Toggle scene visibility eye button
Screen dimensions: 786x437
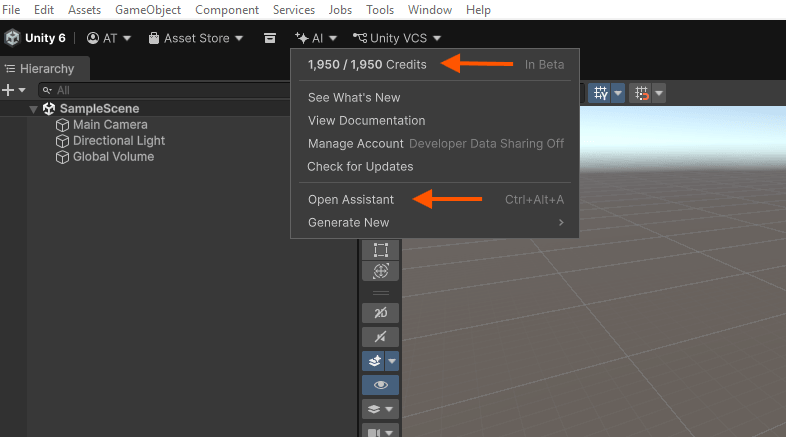pos(380,385)
